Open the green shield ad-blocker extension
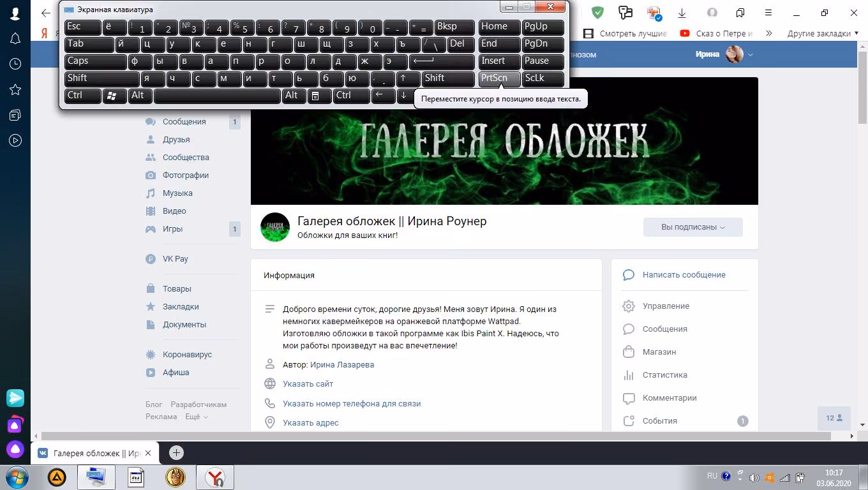 pos(597,13)
